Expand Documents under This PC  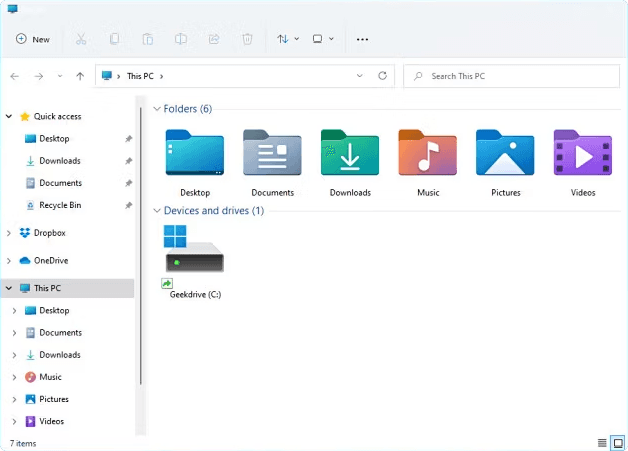14,333
